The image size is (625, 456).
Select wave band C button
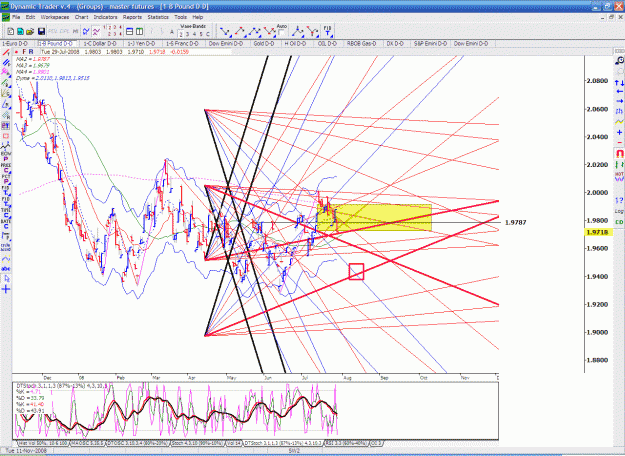tap(208, 34)
